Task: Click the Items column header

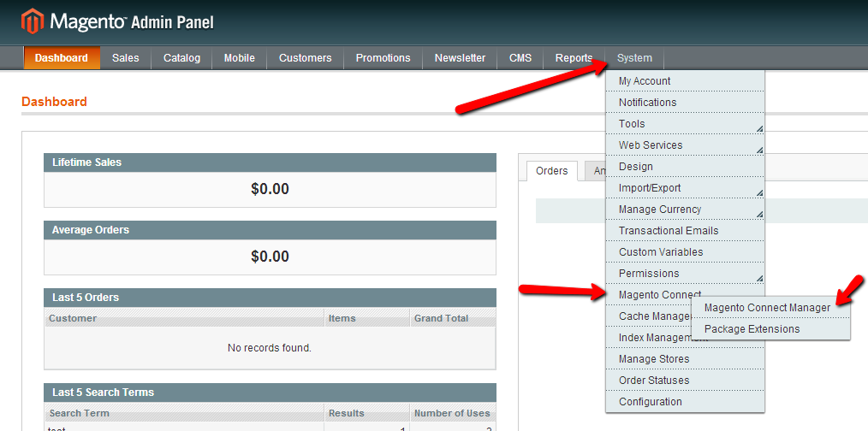Action: click(367, 318)
